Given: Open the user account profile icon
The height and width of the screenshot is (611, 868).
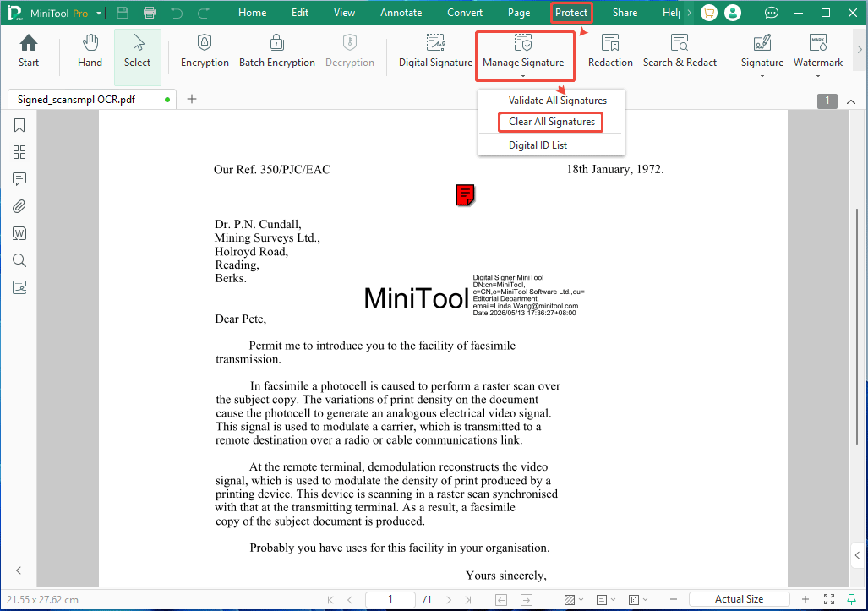Looking at the screenshot, I should [x=733, y=13].
